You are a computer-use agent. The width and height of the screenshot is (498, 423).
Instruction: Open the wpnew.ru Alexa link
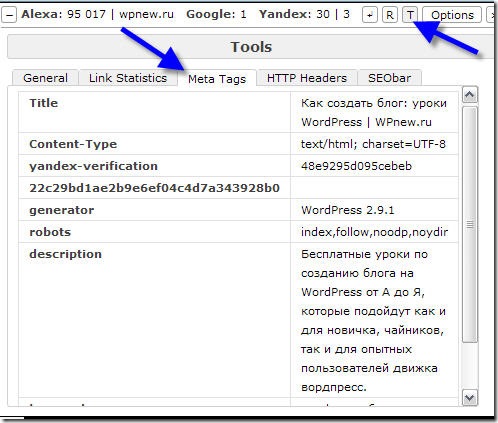pyautogui.click(x=146, y=15)
